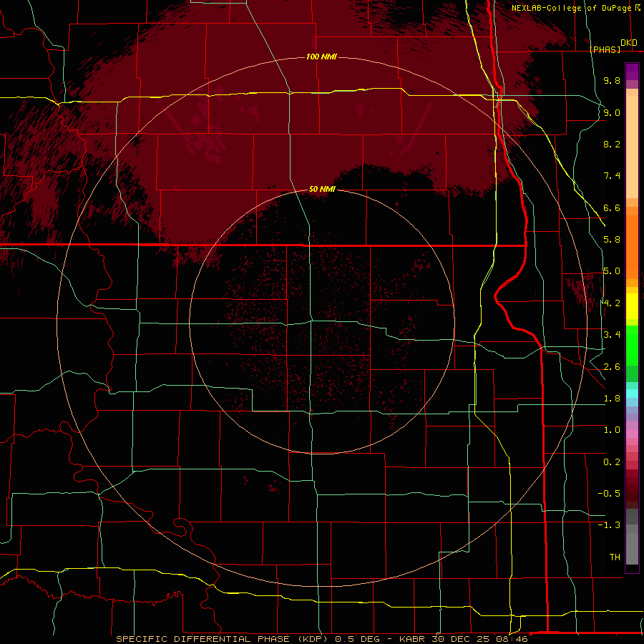This screenshot has width=644, height=644.
Task: Click the 3.4 value on the color scale
Action: [612, 335]
